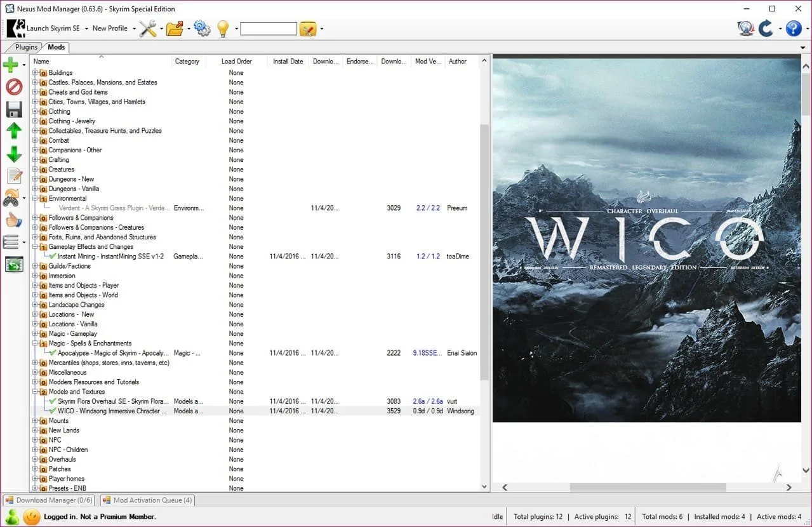Click Launch Skyrim SE button
812x527 pixels.
coord(44,29)
